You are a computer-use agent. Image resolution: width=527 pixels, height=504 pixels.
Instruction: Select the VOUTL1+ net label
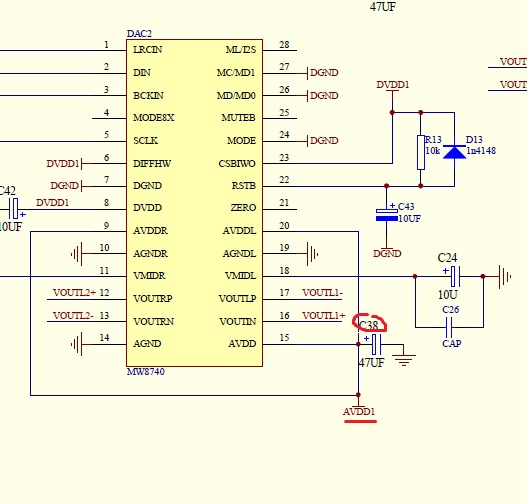click(324, 316)
